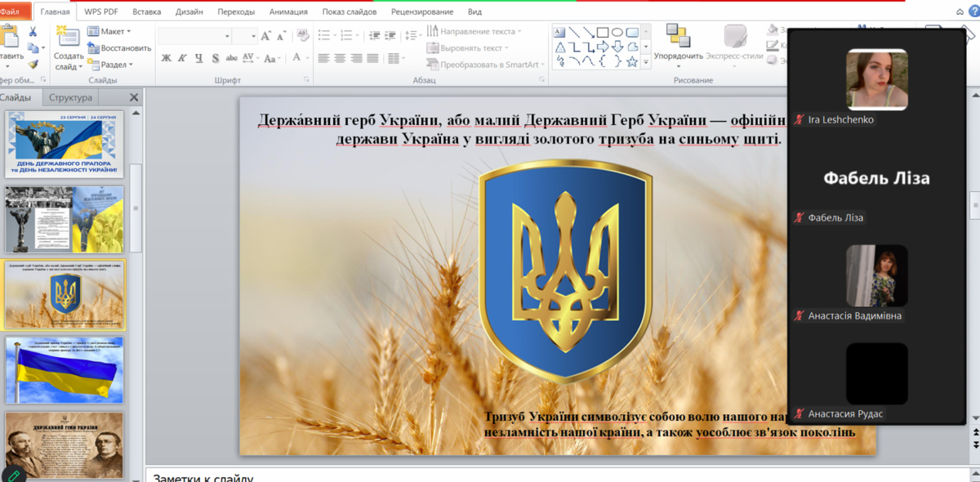Apply text shadow with S icon
The width and height of the screenshot is (980, 482).
216,58
